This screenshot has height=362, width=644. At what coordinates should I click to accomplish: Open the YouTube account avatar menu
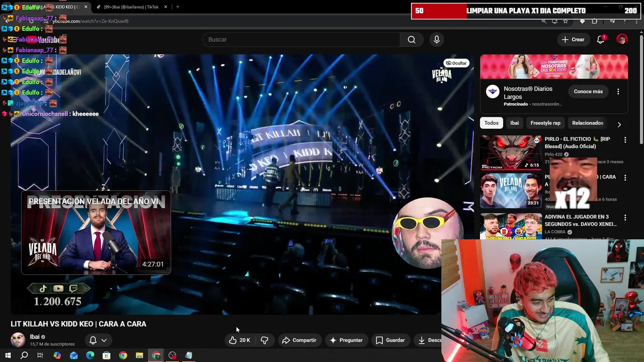pyautogui.click(x=622, y=40)
